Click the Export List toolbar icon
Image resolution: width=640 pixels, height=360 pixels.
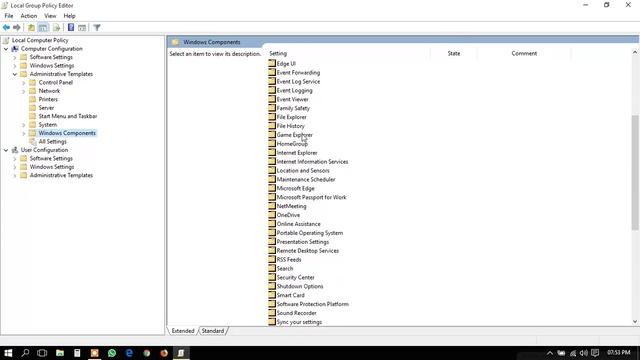pyautogui.click(x=56, y=27)
